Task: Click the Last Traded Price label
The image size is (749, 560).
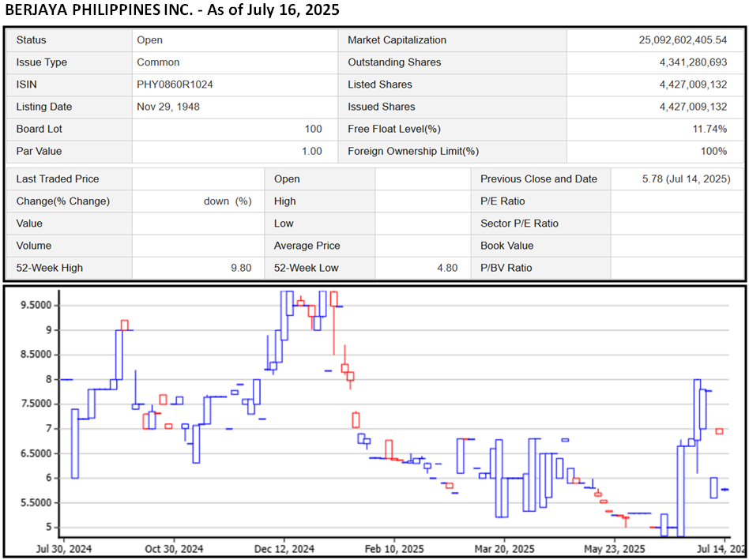Action: 58,179
